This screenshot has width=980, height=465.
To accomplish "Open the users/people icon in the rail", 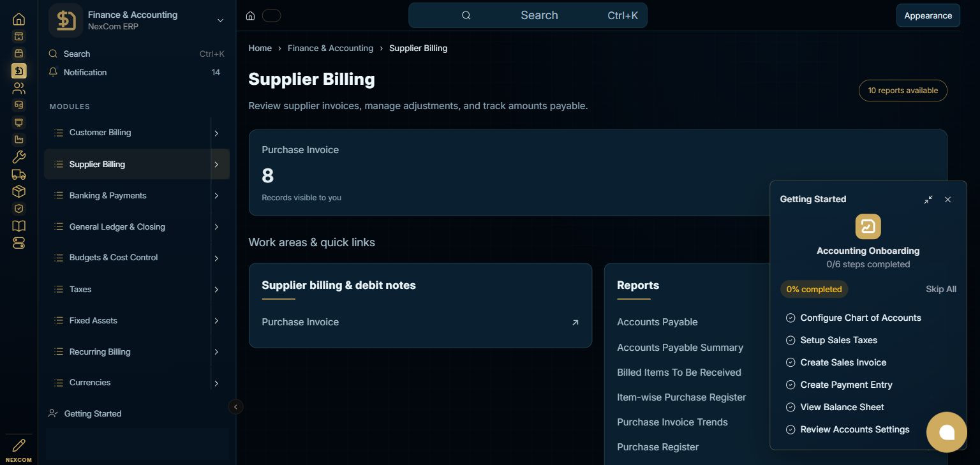I will pyautogui.click(x=19, y=88).
